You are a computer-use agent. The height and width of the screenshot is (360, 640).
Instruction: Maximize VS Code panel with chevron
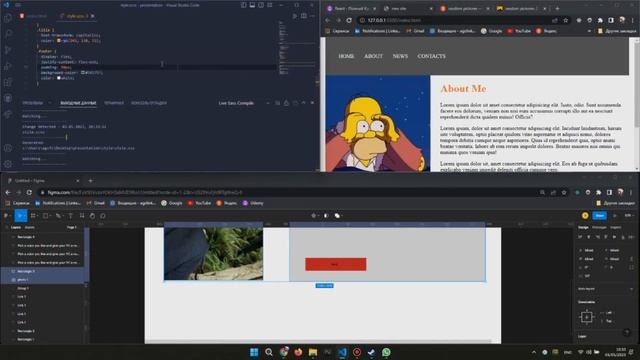[x=303, y=103]
